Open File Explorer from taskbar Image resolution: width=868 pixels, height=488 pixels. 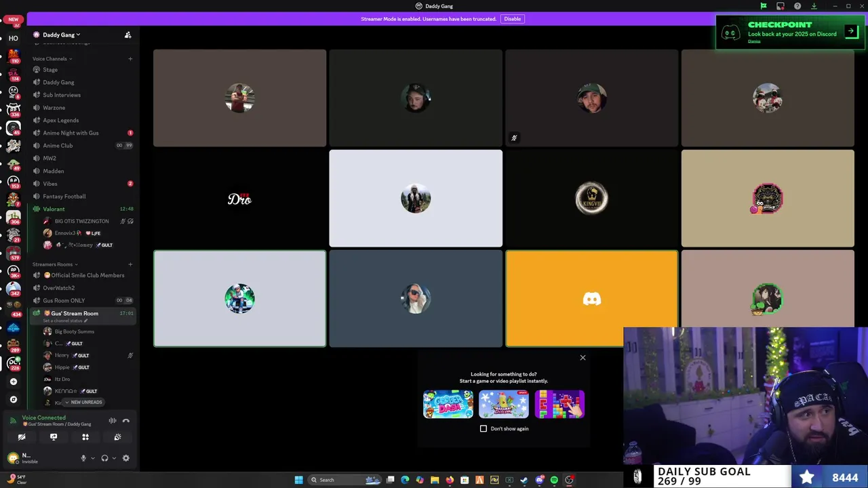point(435,480)
